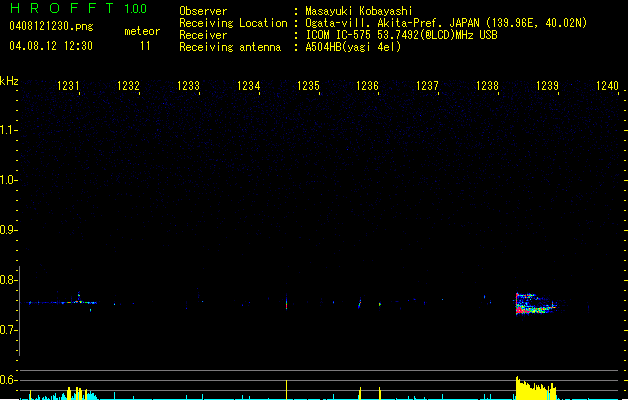Click the 1.0 kHz frequency label
The width and height of the screenshot is (629, 400).
[x=8, y=180]
